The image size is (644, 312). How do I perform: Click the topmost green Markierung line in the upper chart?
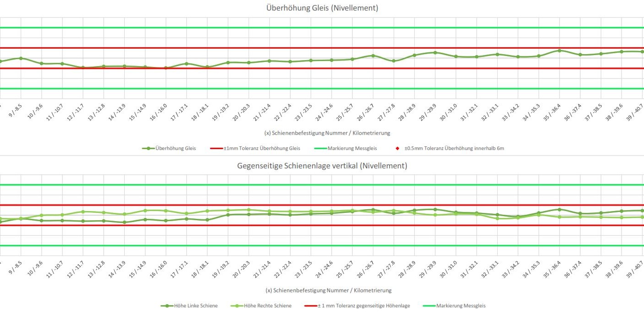pos(322,28)
